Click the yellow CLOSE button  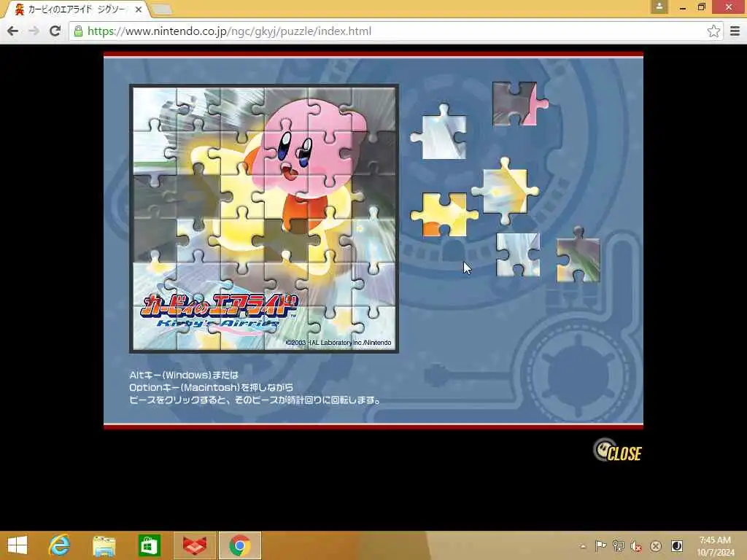617,451
